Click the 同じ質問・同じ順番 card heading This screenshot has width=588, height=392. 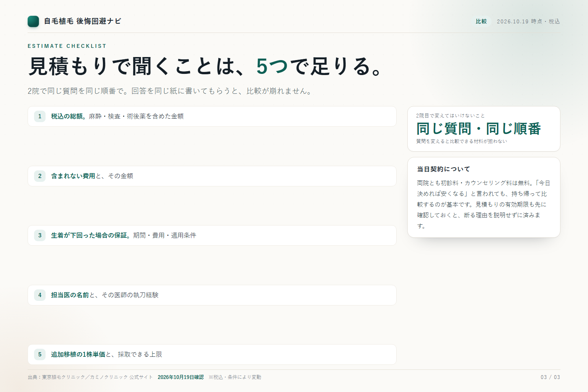(479, 129)
